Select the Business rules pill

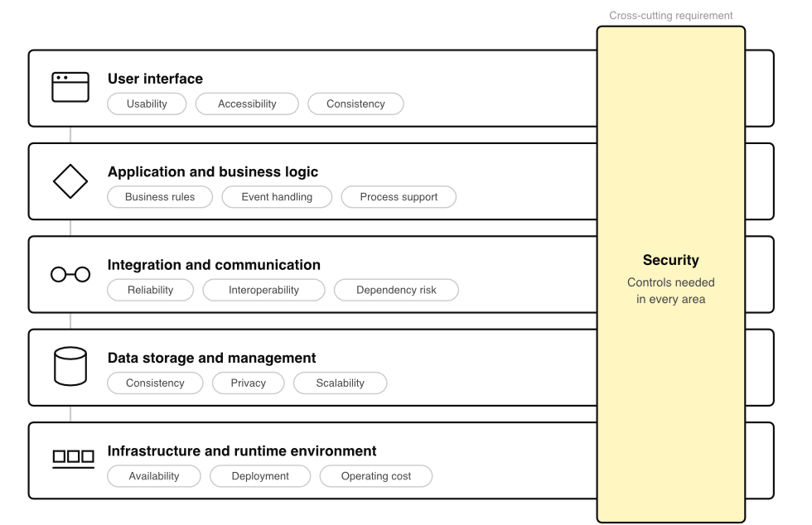point(160,197)
